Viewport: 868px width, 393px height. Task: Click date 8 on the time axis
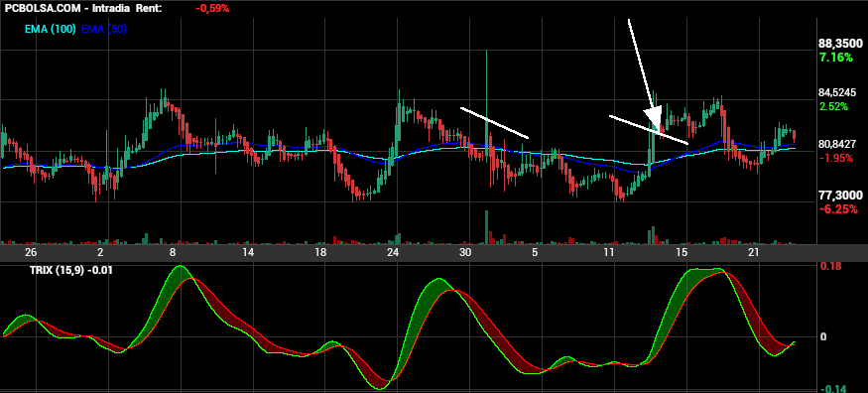[x=173, y=253]
